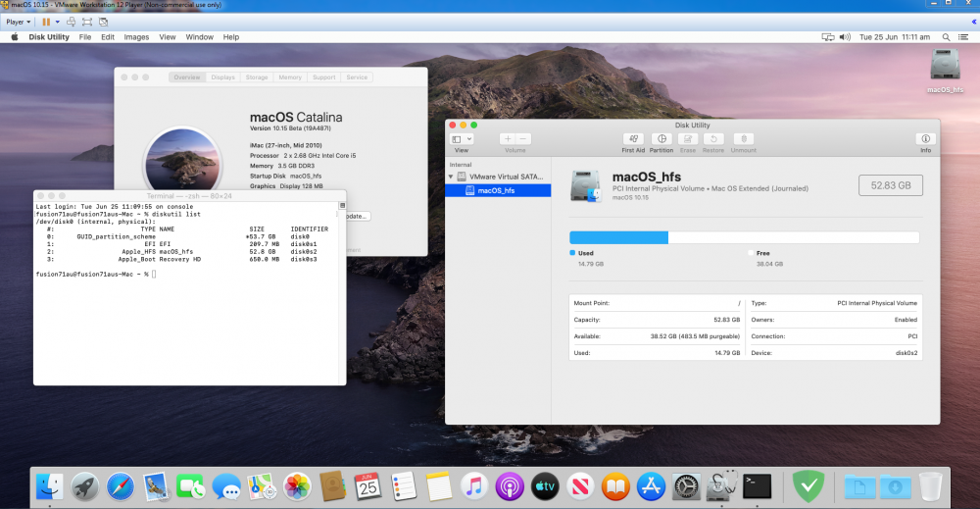Open the Disk Utility application menu
This screenshot has width=980, height=509.
49,37
